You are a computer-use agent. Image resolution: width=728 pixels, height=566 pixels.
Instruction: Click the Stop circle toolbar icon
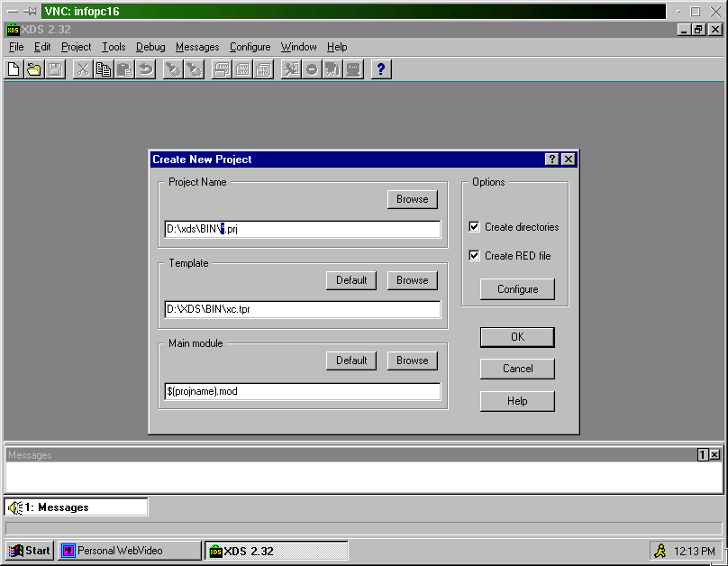pos(312,69)
